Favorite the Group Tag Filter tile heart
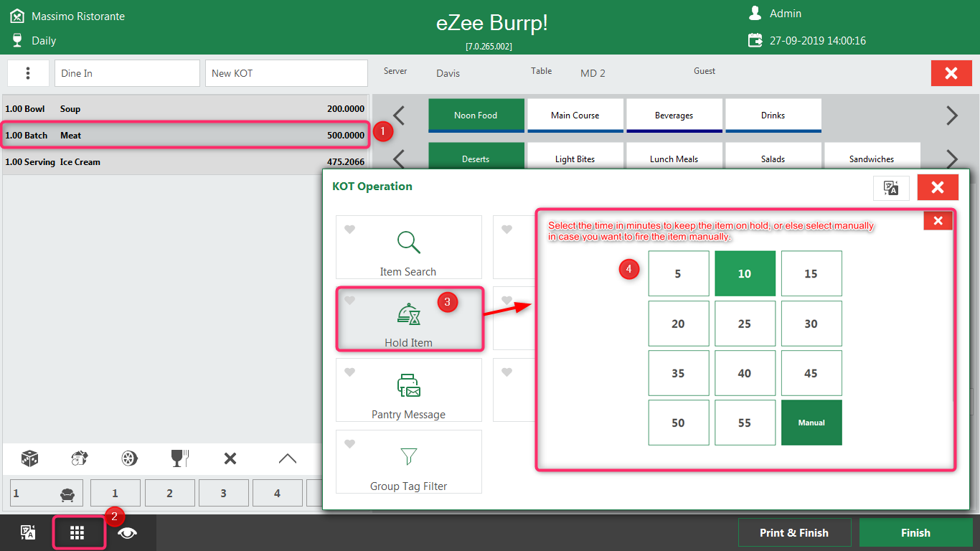The height and width of the screenshot is (551, 980). tap(349, 444)
